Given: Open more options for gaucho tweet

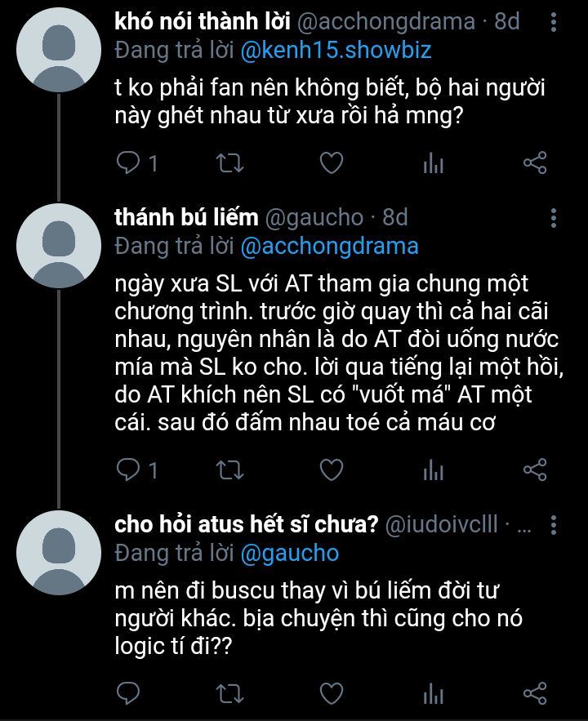Looking at the screenshot, I should (x=554, y=218).
